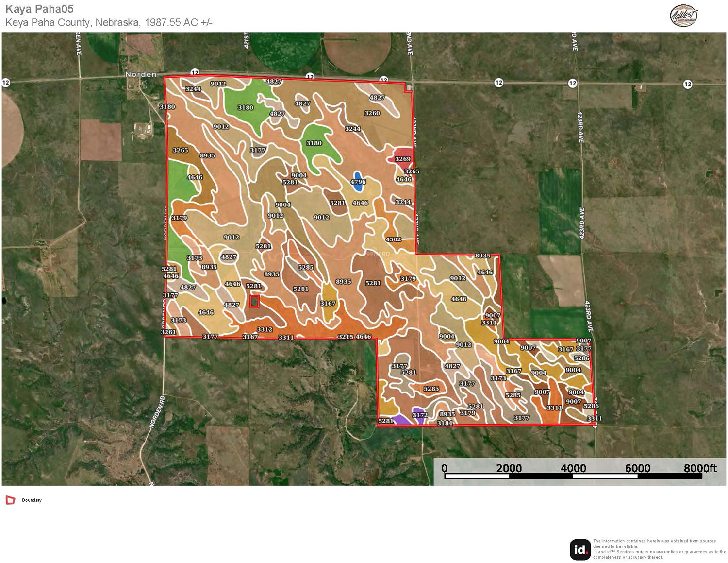Viewport: 728px width, 563px height.
Task: Click the purple soil patch beside label 3172
Action: tap(401, 419)
